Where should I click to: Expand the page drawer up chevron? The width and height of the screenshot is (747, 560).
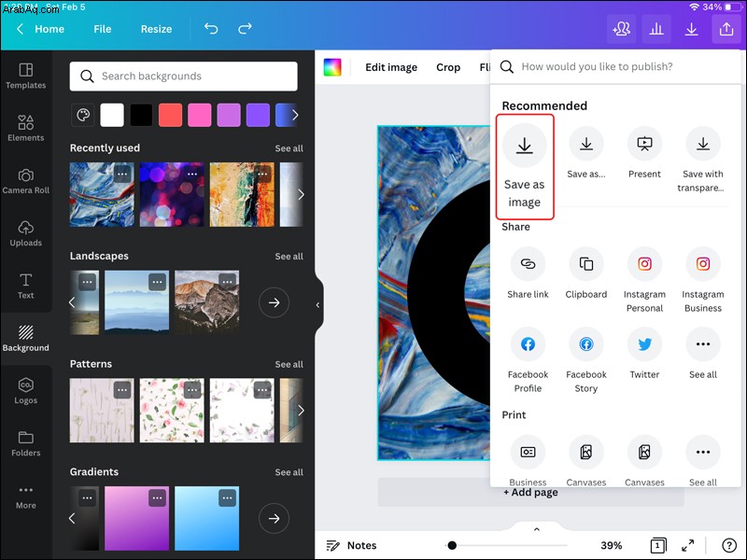[536, 529]
